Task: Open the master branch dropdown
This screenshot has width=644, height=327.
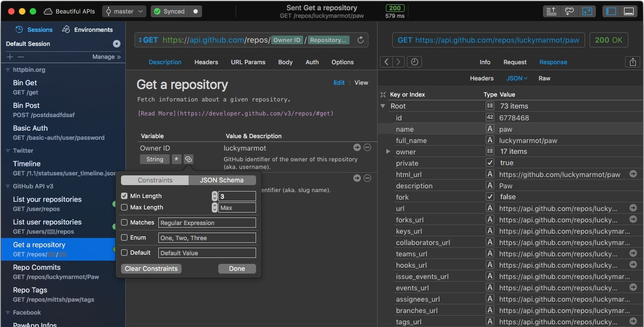Action: (124, 11)
